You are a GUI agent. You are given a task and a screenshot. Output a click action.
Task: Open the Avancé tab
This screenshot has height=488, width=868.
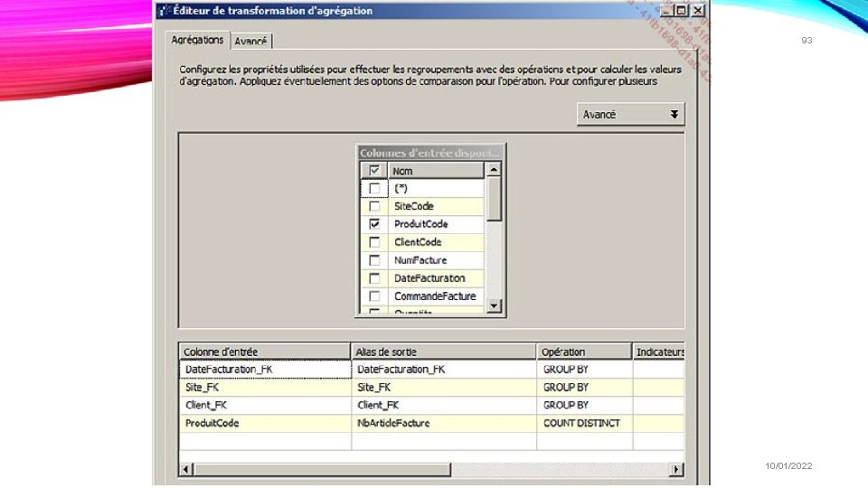click(x=250, y=41)
